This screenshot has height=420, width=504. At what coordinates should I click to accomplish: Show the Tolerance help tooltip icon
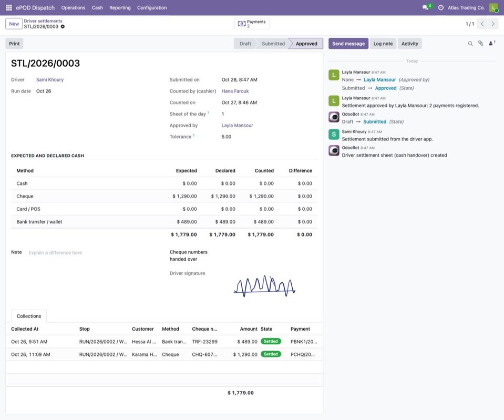[x=193, y=136]
